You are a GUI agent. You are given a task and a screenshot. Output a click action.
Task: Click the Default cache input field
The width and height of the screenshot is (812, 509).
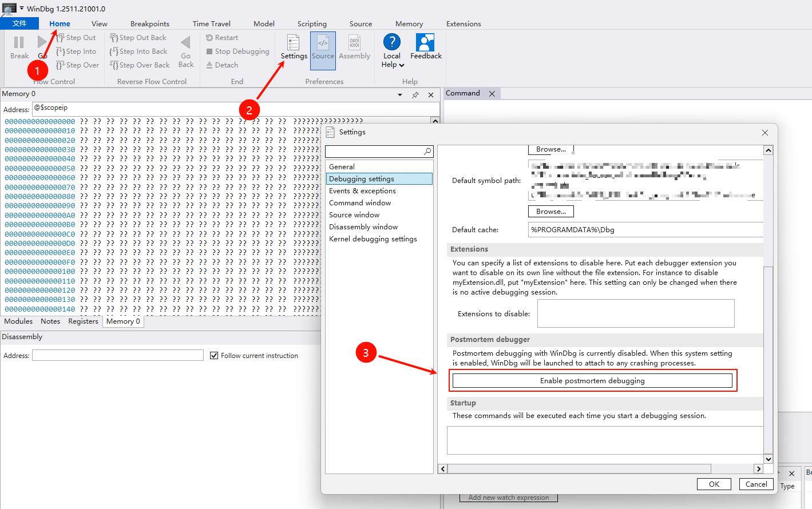[x=645, y=230]
